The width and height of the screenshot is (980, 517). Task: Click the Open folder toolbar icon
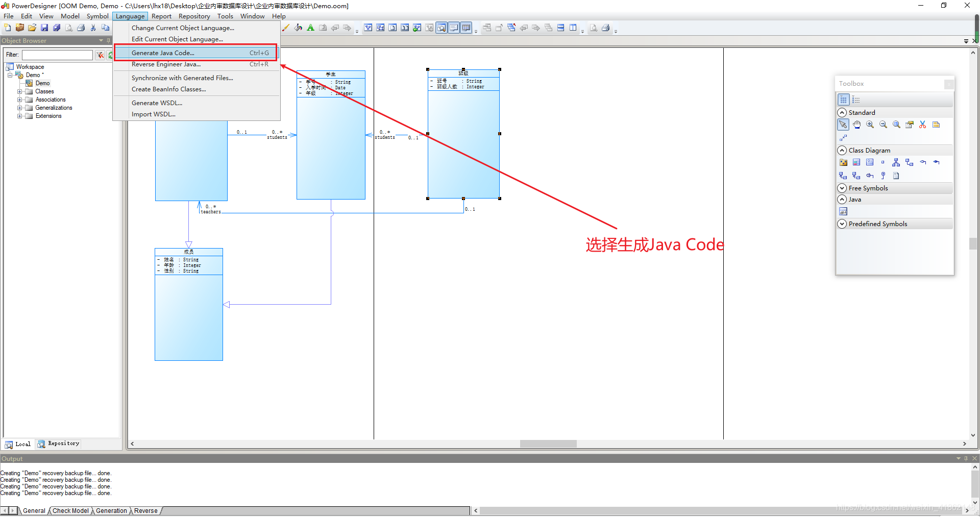[32, 28]
